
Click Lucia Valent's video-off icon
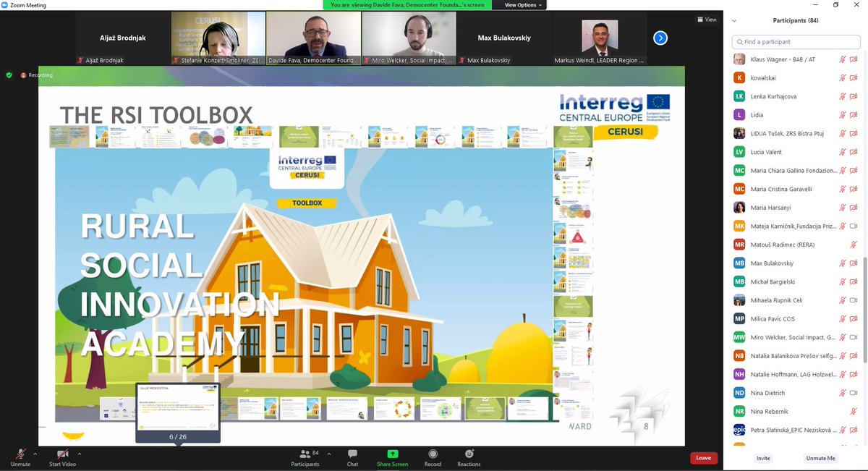pos(854,152)
